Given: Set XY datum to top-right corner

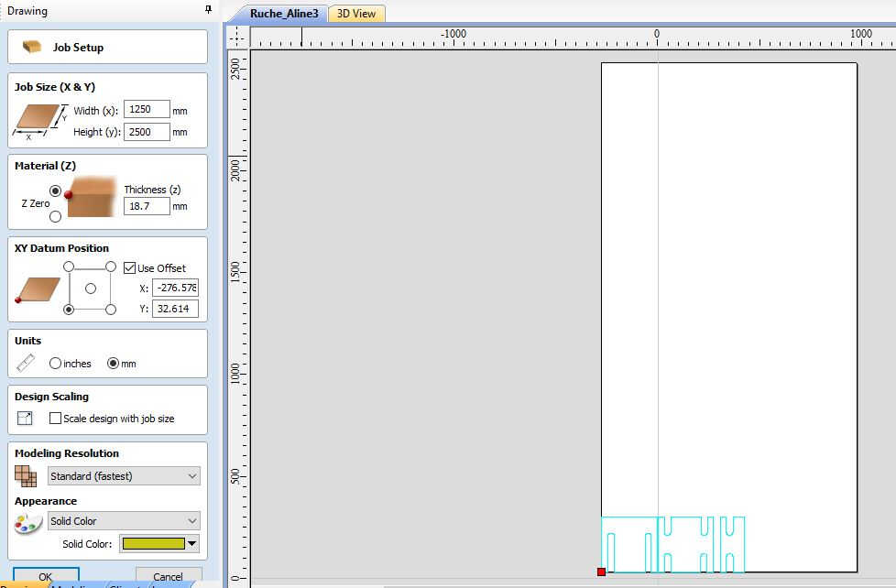Looking at the screenshot, I should click(111, 267).
